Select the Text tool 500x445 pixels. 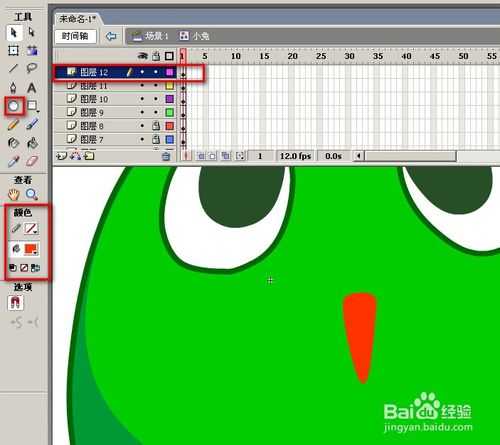pos(32,88)
